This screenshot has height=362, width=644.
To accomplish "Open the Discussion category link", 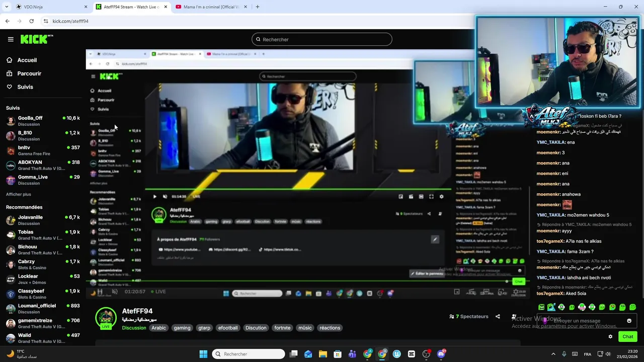I will point(134,328).
